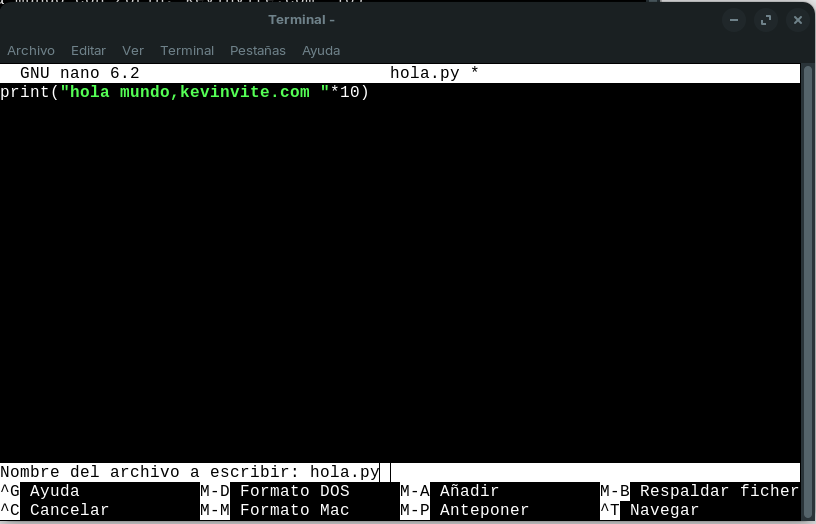
Task: Open the Ayuda menu in the menu bar
Action: [x=321, y=50]
